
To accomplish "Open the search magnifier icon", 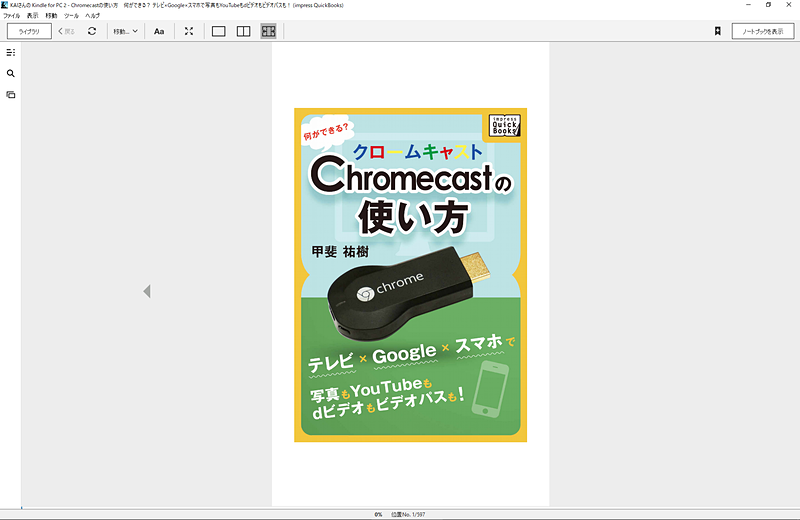I will (x=11, y=73).
